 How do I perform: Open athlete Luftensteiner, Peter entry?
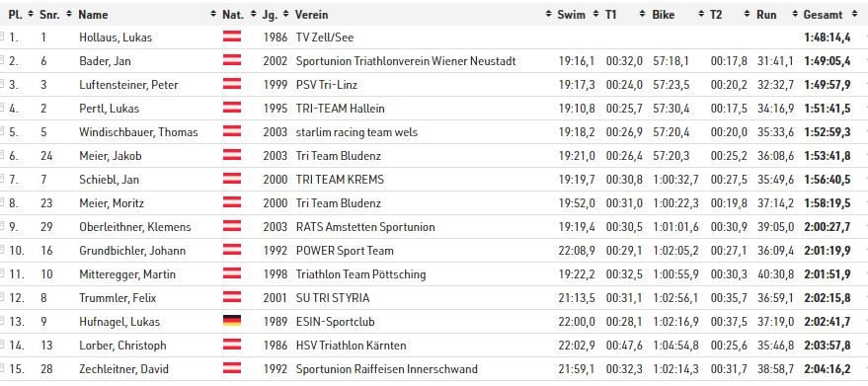click(x=128, y=85)
